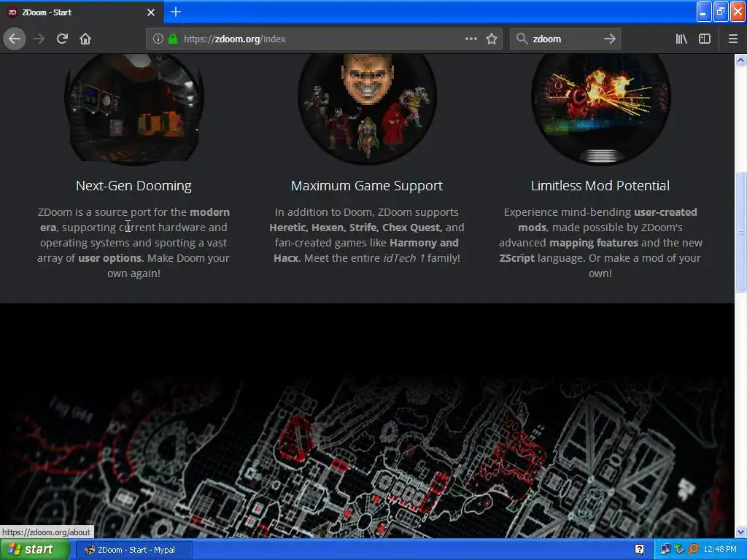
Task: Click the zdoom search input field
Action: (x=565, y=39)
